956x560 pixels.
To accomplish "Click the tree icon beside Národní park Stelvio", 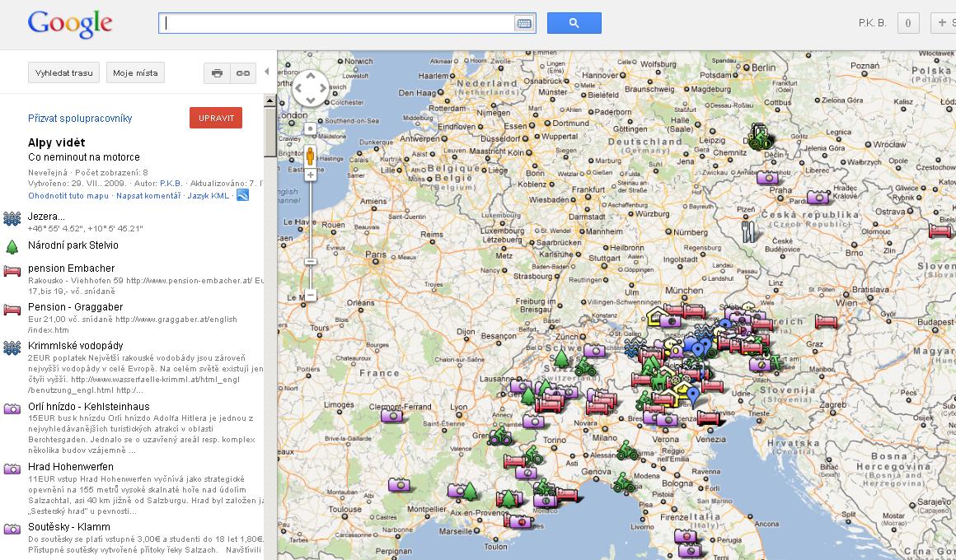I will tap(12, 246).
